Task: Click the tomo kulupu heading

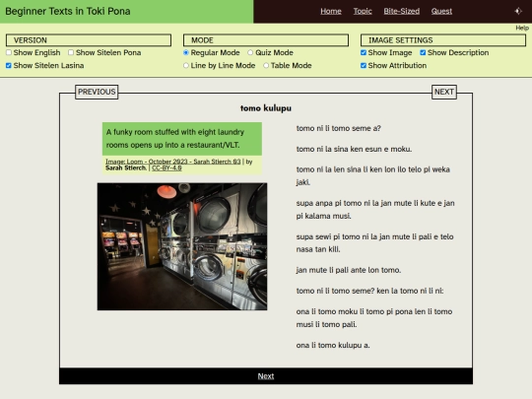Action: [266, 108]
